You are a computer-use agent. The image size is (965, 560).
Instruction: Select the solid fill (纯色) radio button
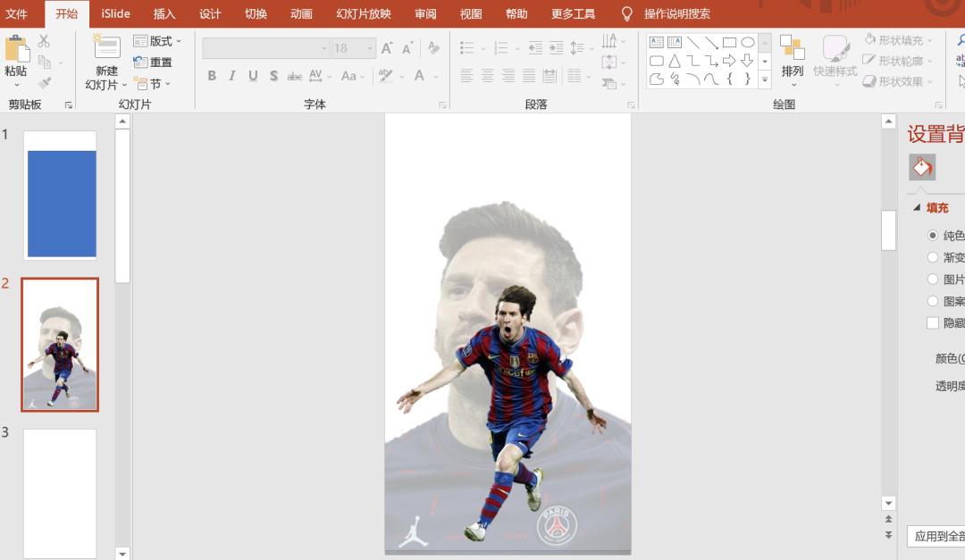pos(933,236)
